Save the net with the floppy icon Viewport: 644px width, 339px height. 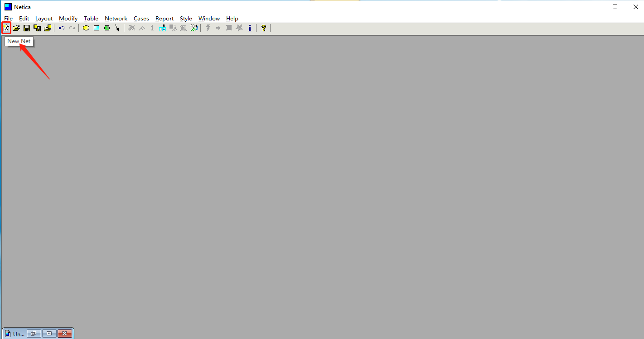27,28
